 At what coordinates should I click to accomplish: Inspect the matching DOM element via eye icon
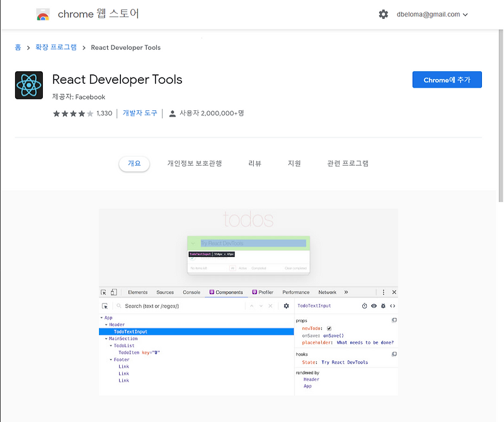tap(374, 306)
